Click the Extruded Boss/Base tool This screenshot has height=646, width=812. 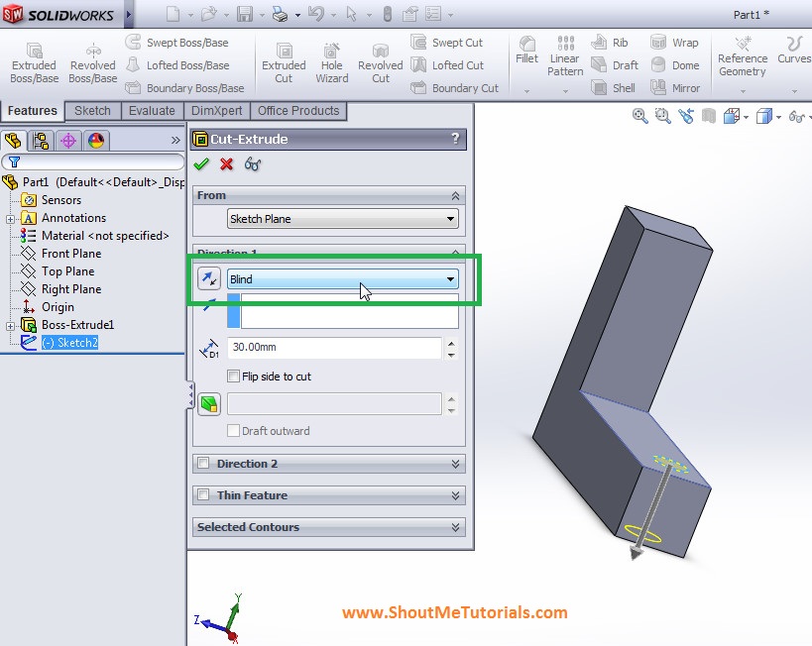click(x=34, y=63)
